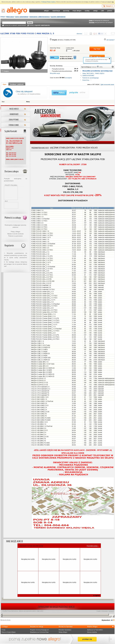Open the NASZE AUKCJE sidebar button
This screenshot has height=644, width=115.
[x=15, y=109]
